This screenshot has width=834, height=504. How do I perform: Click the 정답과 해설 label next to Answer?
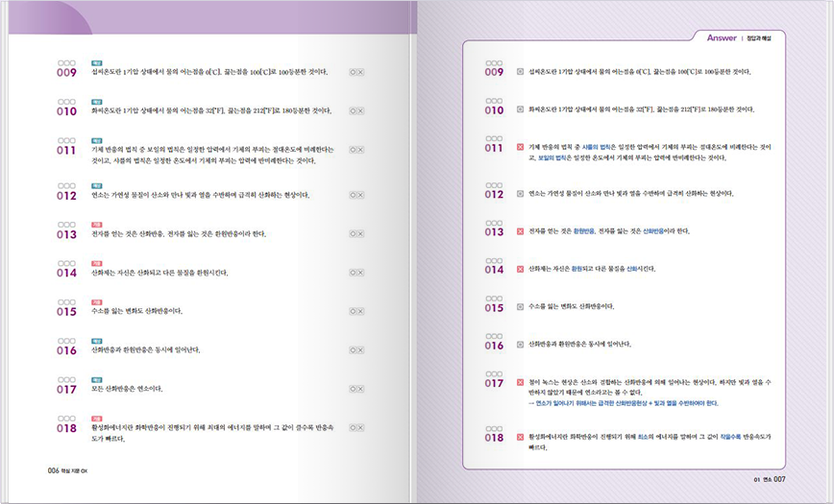(765, 38)
